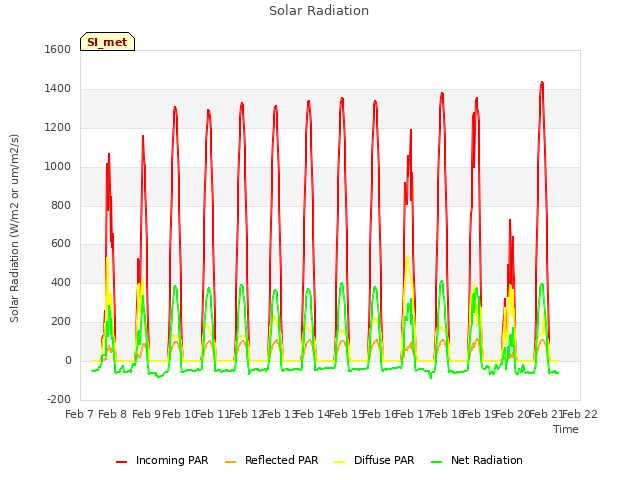640x480 pixels.
Task: Select the green Net Radiation legend swatch
Action: tap(436, 462)
